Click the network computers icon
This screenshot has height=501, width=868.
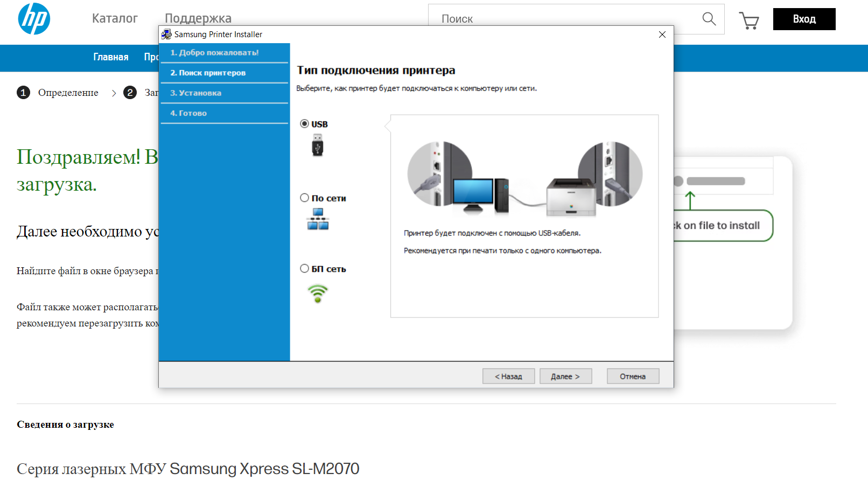(318, 219)
